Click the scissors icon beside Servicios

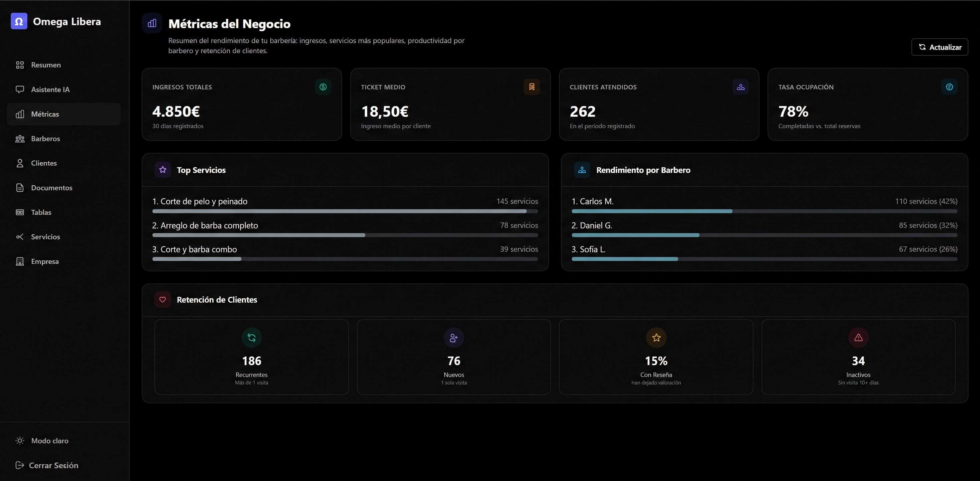coord(20,237)
